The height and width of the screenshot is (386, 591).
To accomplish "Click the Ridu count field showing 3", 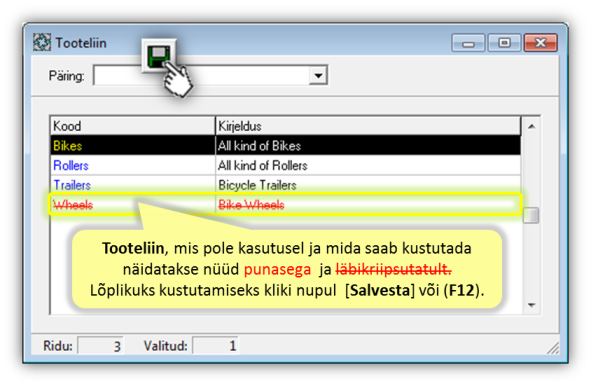I will tap(100, 346).
